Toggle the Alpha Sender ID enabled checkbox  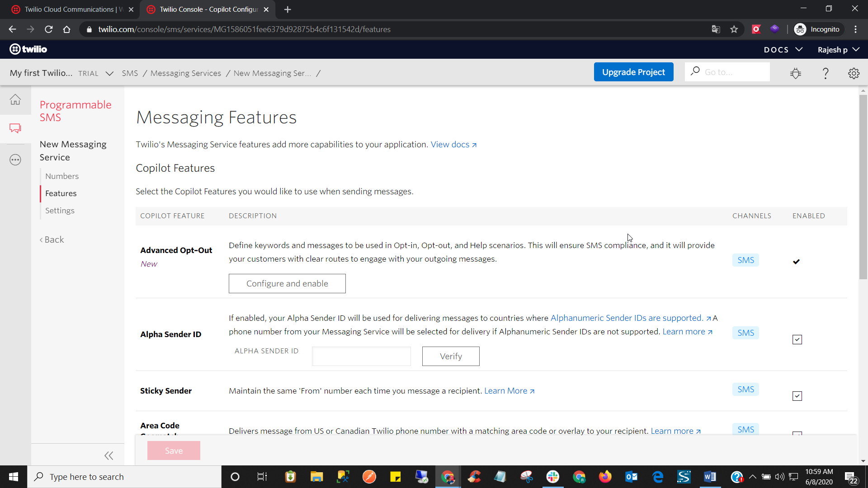tap(797, 339)
